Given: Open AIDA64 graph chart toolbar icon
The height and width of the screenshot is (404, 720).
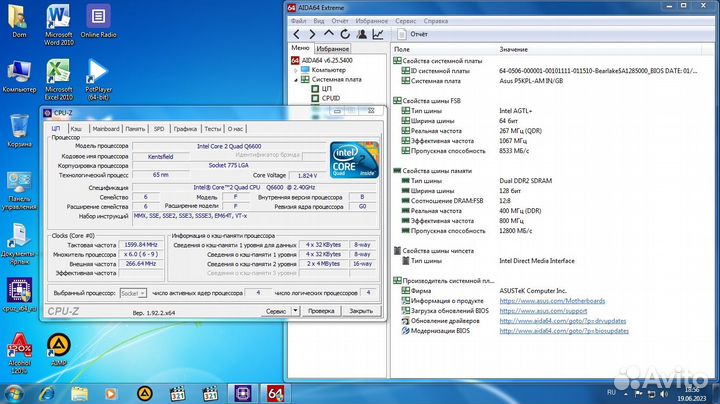Looking at the screenshot, I should (x=378, y=34).
